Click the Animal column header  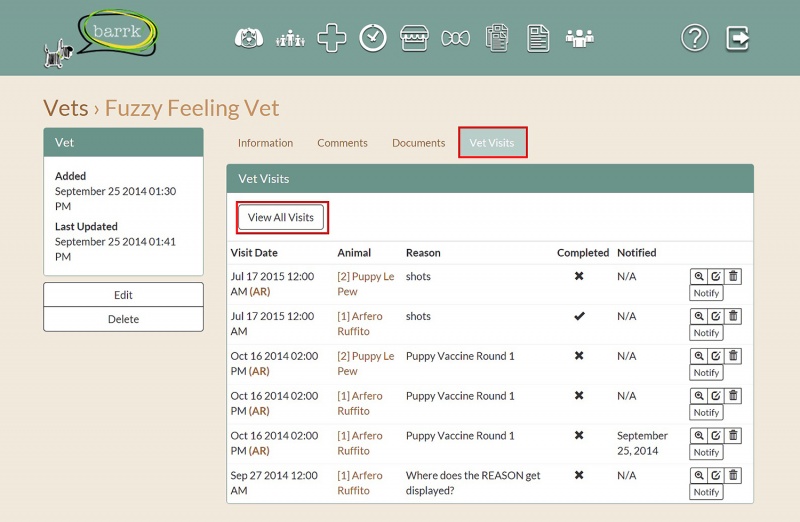354,253
